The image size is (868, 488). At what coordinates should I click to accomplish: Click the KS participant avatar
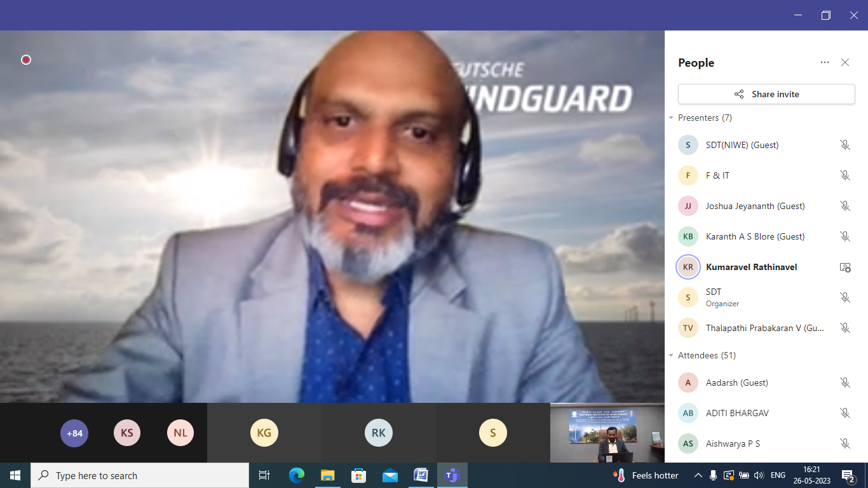[x=127, y=433]
